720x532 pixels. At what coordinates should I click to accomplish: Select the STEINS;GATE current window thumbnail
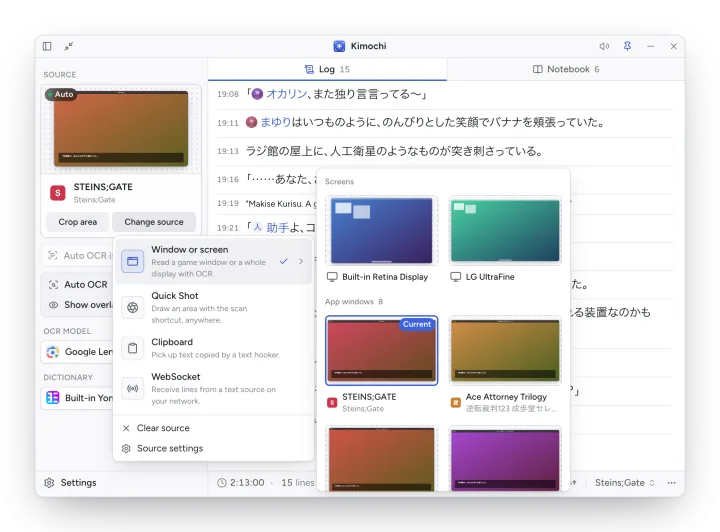(381, 351)
